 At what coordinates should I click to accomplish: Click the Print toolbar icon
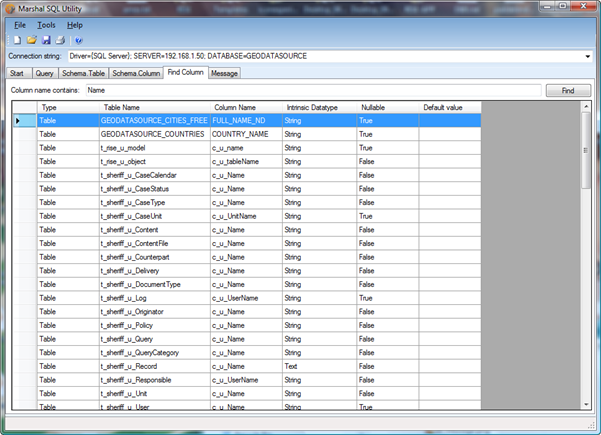pos(60,40)
